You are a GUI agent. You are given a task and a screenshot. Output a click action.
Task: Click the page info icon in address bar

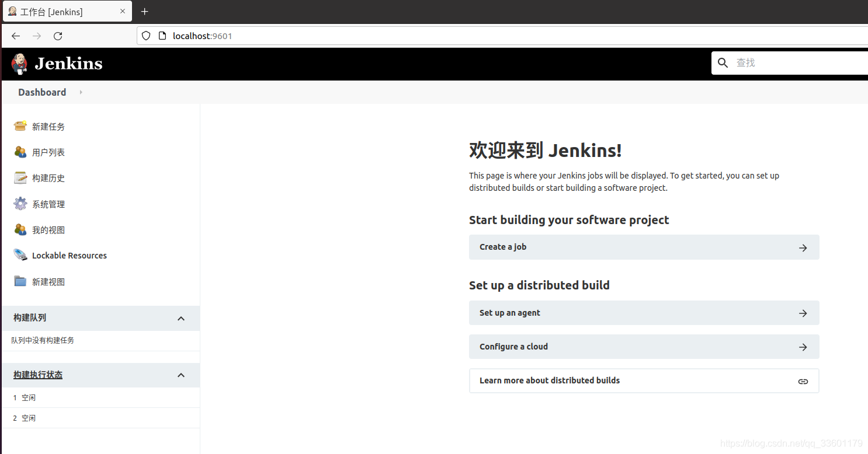pos(163,36)
